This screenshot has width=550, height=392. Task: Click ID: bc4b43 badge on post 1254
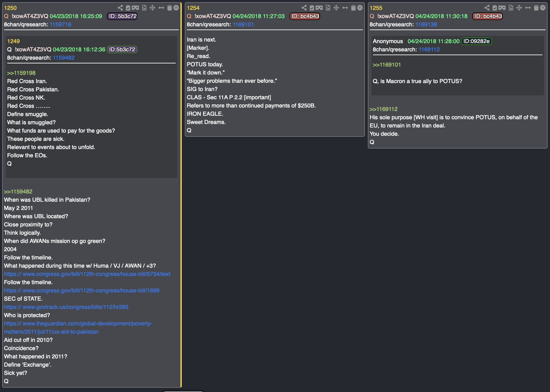click(x=305, y=16)
